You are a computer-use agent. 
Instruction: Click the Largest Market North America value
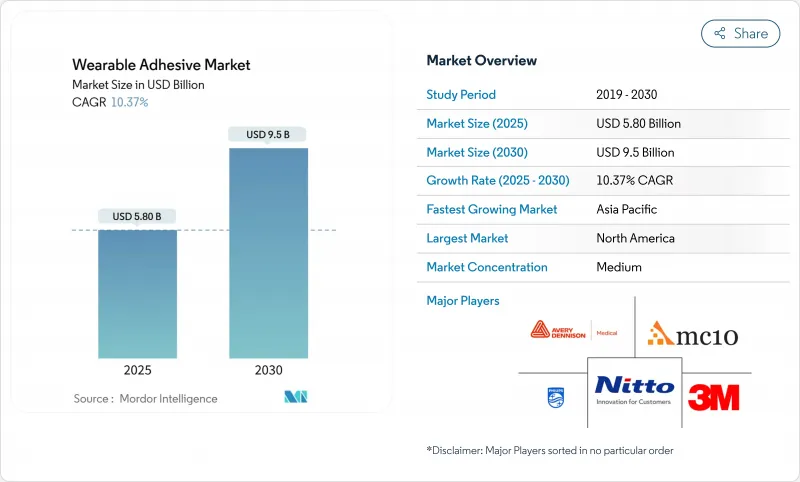[634, 238]
